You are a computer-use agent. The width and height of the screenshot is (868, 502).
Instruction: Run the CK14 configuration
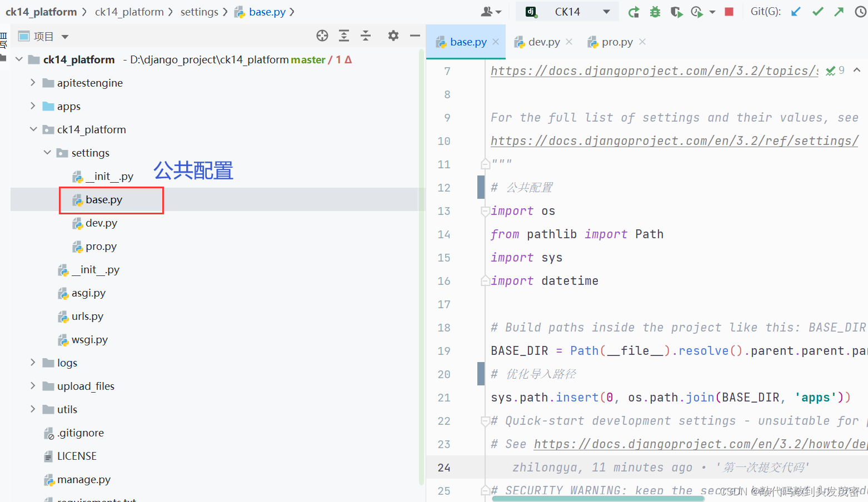click(x=633, y=12)
